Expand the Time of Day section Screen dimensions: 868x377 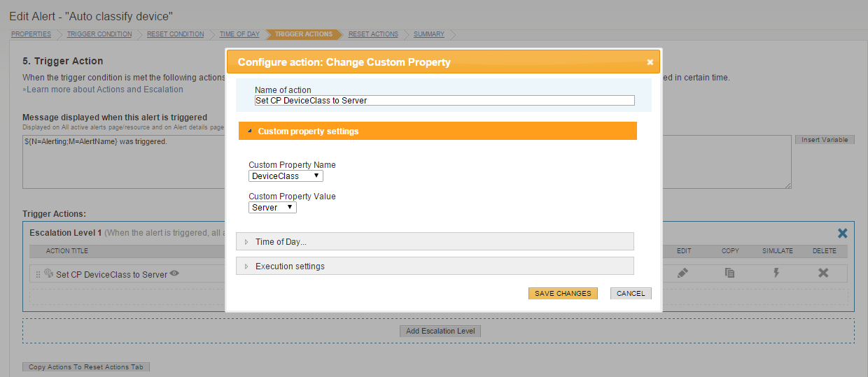(435, 241)
